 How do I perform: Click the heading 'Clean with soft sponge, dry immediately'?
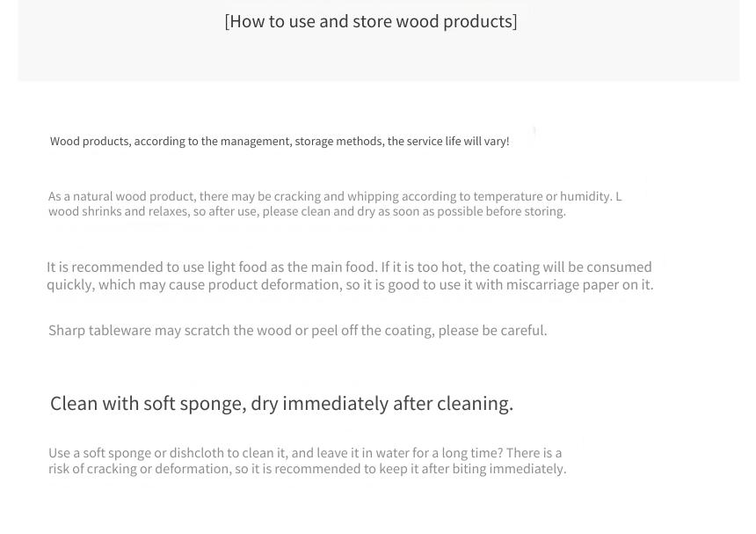click(x=281, y=403)
